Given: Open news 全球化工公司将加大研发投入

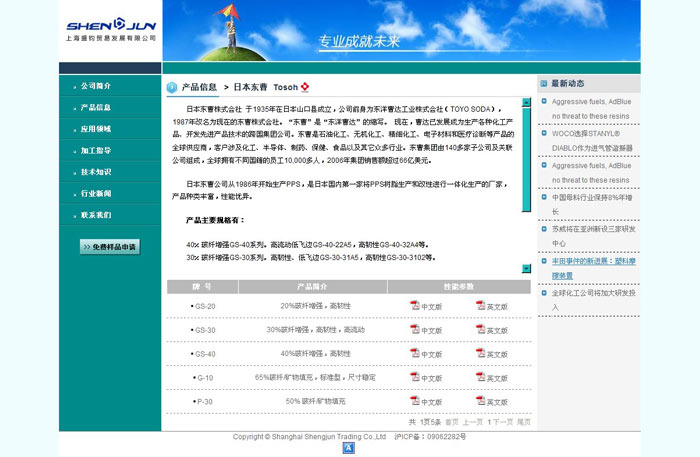Looking at the screenshot, I should (594, 300).
